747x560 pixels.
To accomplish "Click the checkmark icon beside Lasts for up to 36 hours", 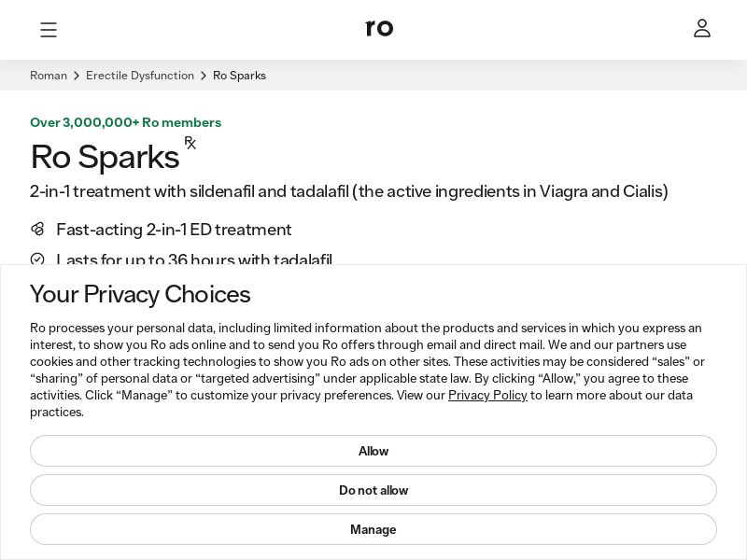I will point(37,259).
